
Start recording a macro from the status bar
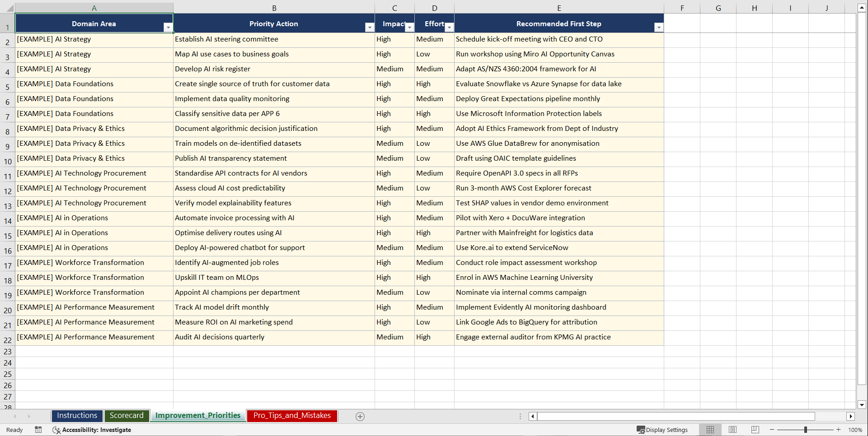[x=38, y=430]
